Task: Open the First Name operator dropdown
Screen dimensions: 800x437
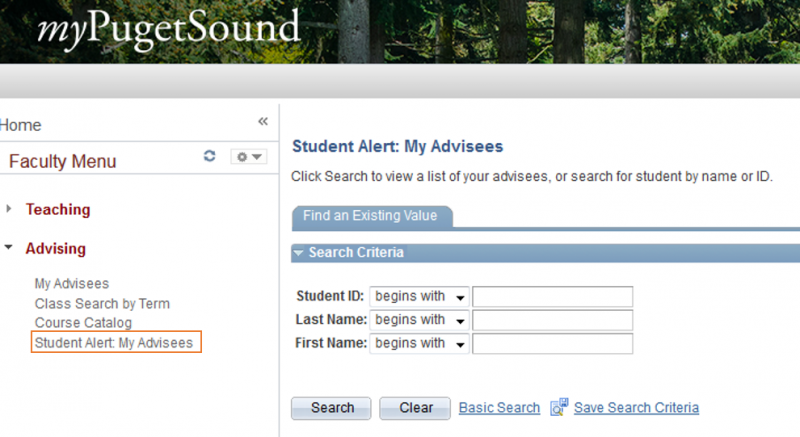Action: (x=419, y=344)
